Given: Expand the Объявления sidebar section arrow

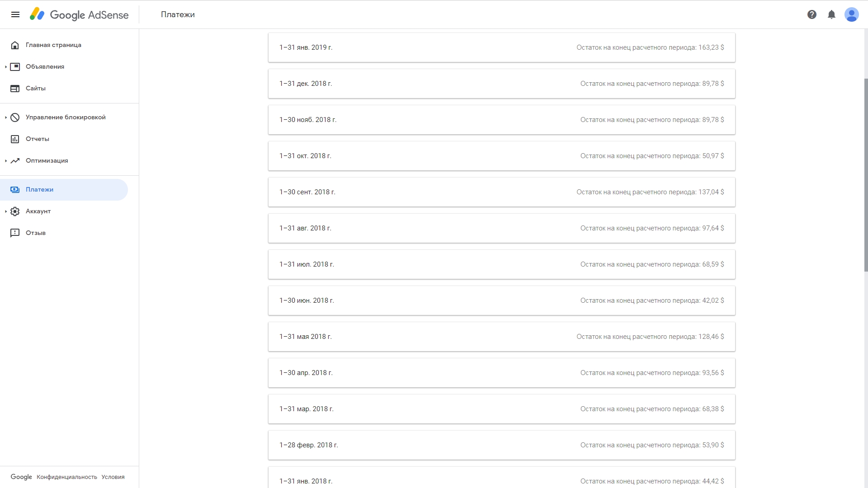Looking at the screenshot, I should click(x=6, y=67).
